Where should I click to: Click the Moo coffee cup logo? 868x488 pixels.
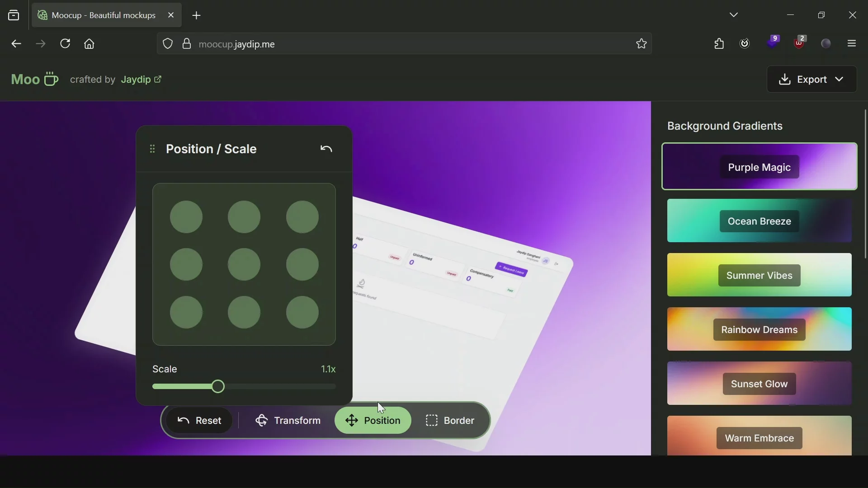pyautogui.click(x=35, y=80)
